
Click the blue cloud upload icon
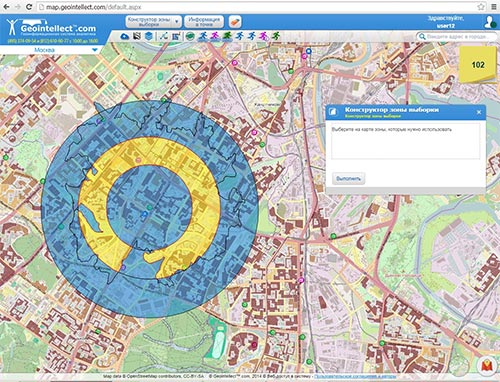pos(125,36)
